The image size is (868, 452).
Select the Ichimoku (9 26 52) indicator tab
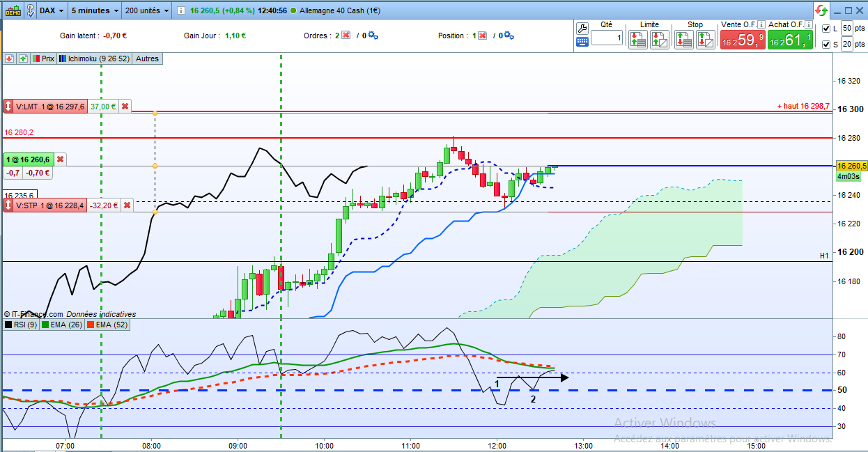(x=95, y=59)
